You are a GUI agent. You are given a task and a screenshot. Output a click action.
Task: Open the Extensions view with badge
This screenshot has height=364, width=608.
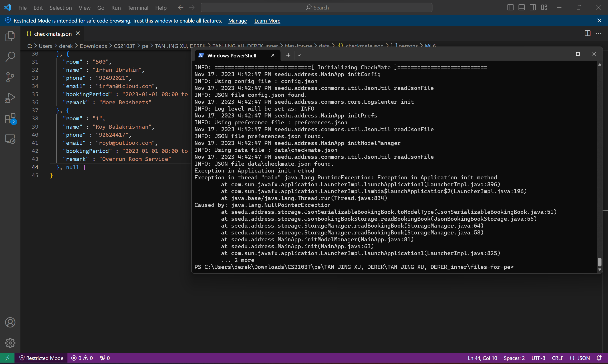click(10, 119)
